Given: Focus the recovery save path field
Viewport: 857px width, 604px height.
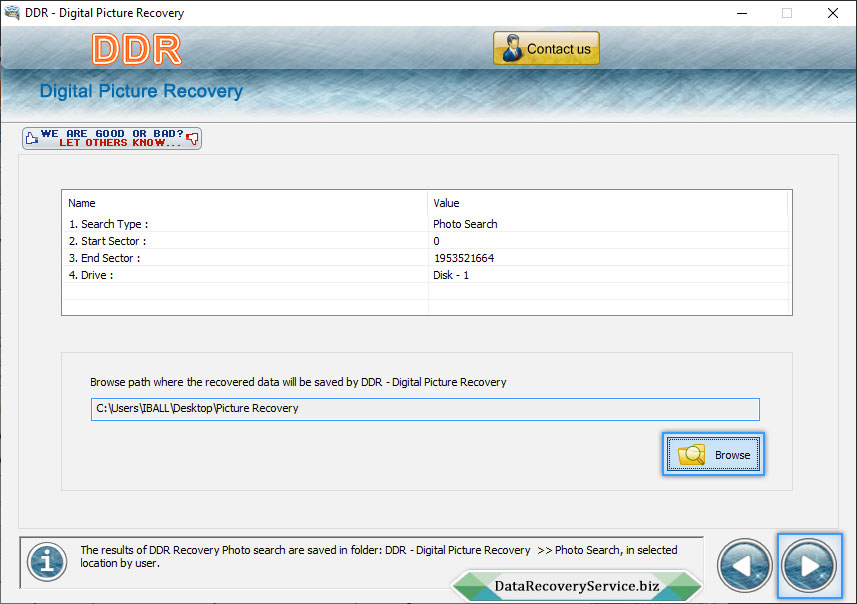Looking at the screenshot, I should pos(425,409).
